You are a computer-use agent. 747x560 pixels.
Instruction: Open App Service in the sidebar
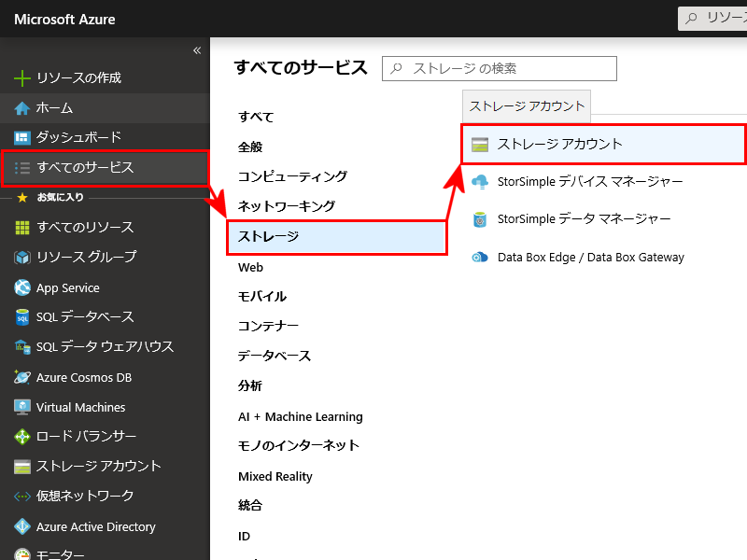click(x=67, y=288)
